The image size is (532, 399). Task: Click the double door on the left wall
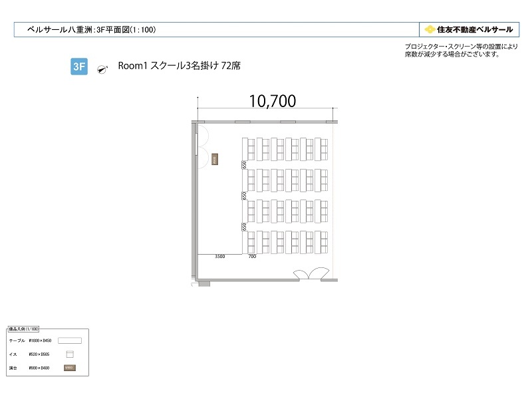[203, 146]
